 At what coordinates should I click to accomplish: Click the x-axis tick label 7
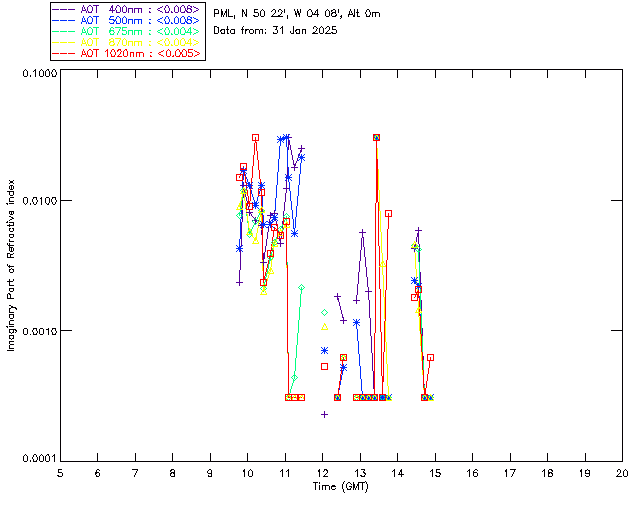coord(135,473)
